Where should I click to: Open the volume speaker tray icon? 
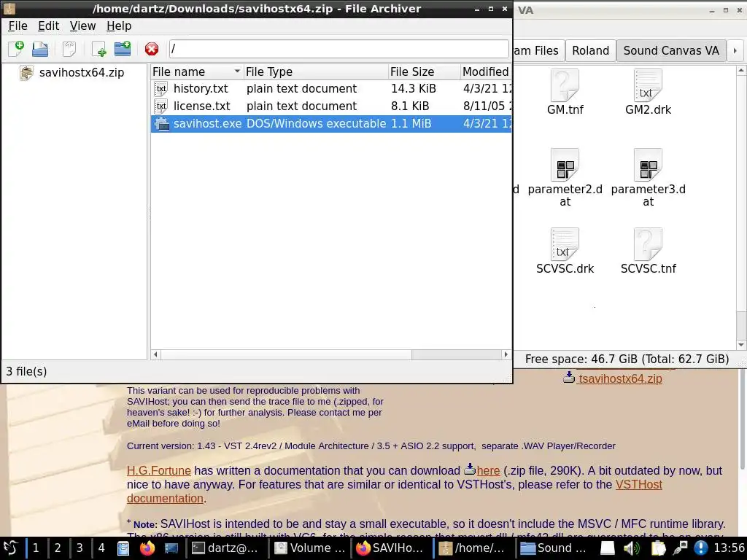[x=632, y=548]
